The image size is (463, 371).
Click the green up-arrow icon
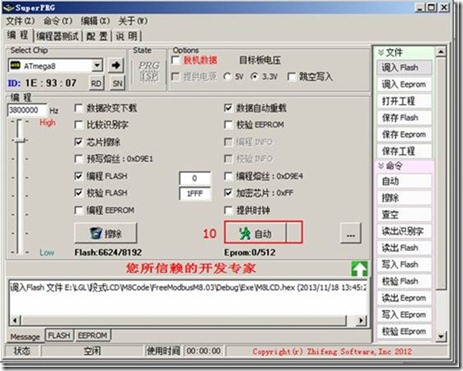pos(359,269)
